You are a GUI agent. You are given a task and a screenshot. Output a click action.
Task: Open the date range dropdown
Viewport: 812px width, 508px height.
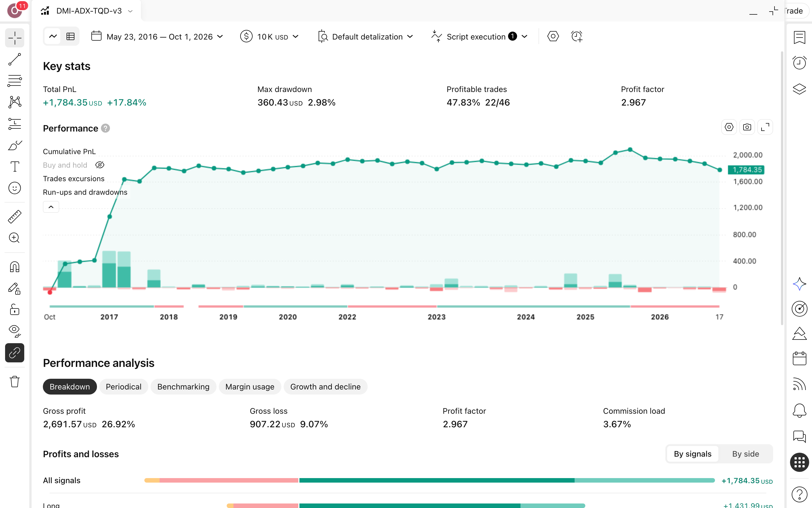click(x=157, y=36)
